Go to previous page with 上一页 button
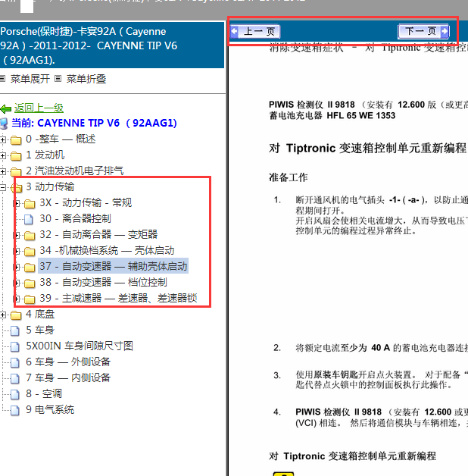This screenshot has width=468, height=476. [255, 31]
